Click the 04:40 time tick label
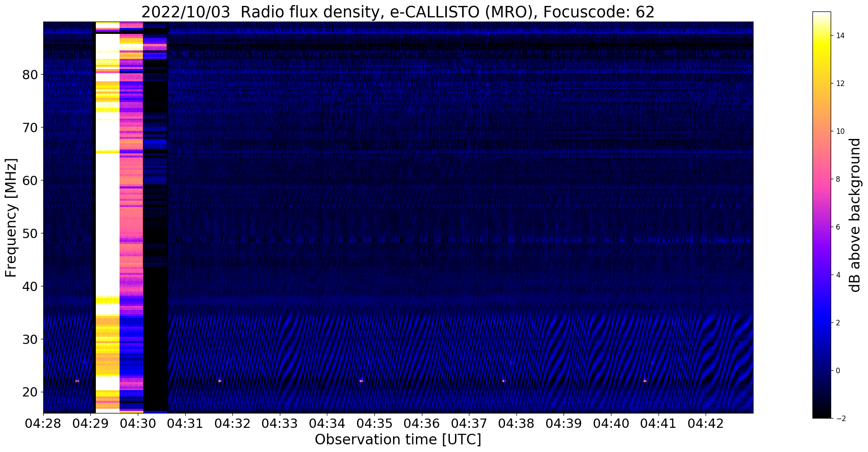 [611, 423]
